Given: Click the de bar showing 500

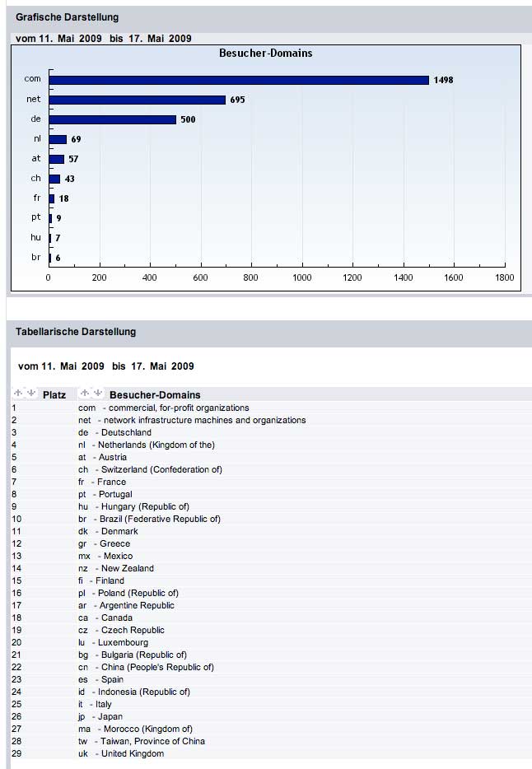Looking at the screenshot, I should coord(113,119).
